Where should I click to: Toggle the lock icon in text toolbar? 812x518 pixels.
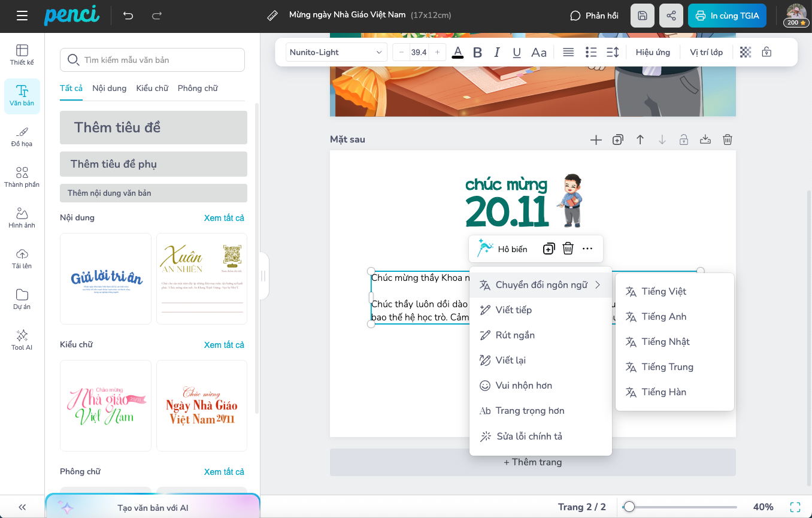[x=766, y=52]
